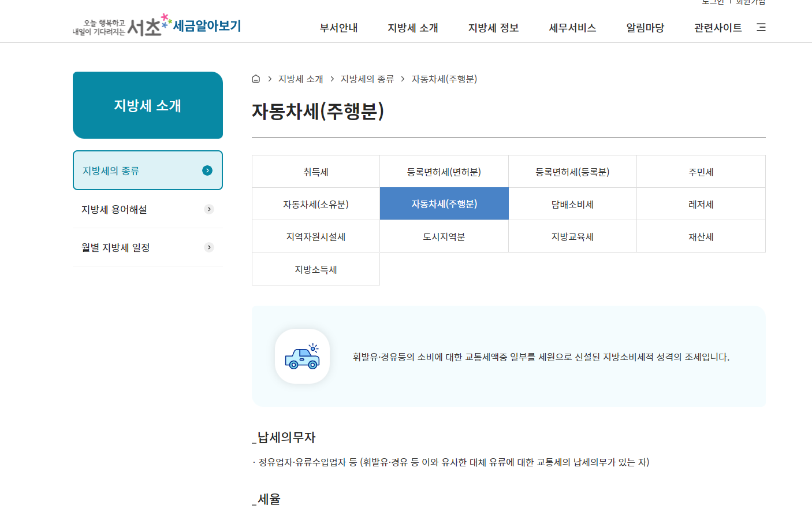Select the highlighted 자동차세(주행분) tab
The height and width of the screenshot is (512, 812).
(444, 204)
